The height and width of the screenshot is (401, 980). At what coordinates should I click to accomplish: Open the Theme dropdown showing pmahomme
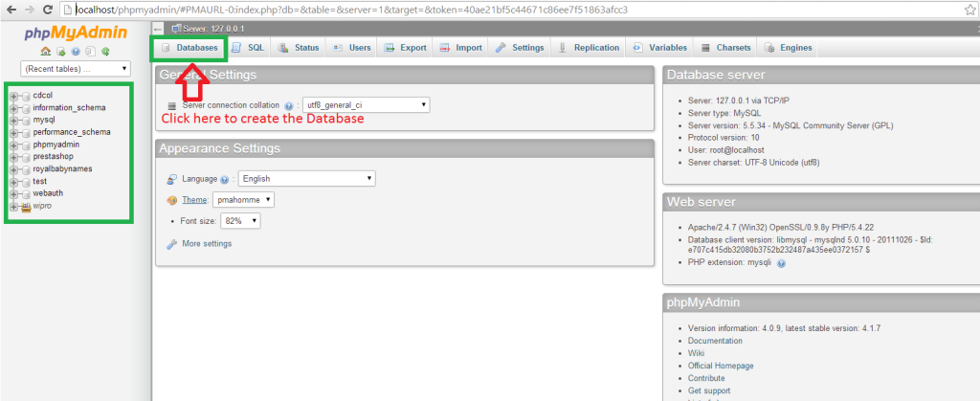[x=243, y=200]
